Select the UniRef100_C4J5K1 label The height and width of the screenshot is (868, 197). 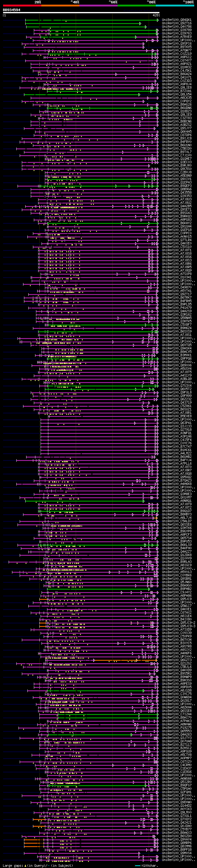pos(176,71)
